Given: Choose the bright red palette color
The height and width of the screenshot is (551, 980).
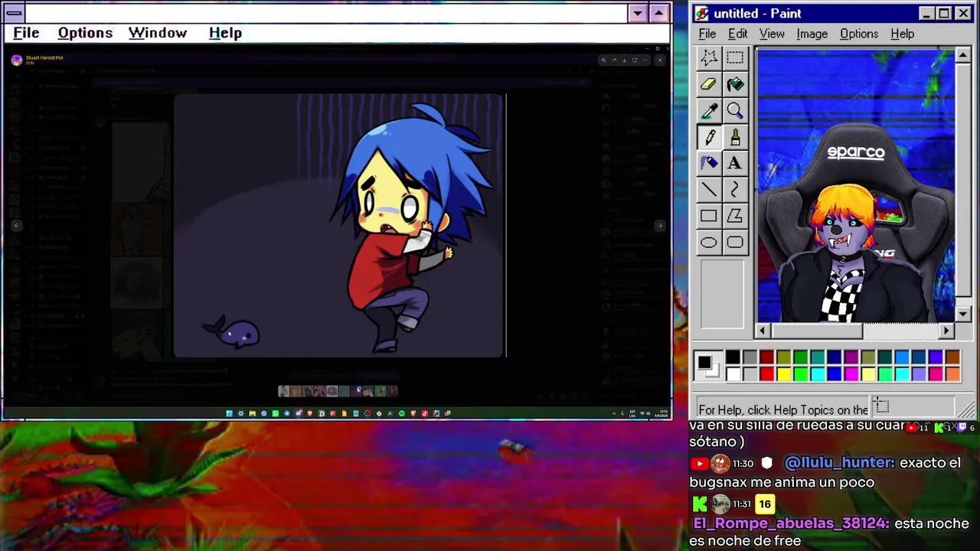Looking at the screenshot, I should tap(766, 373).
